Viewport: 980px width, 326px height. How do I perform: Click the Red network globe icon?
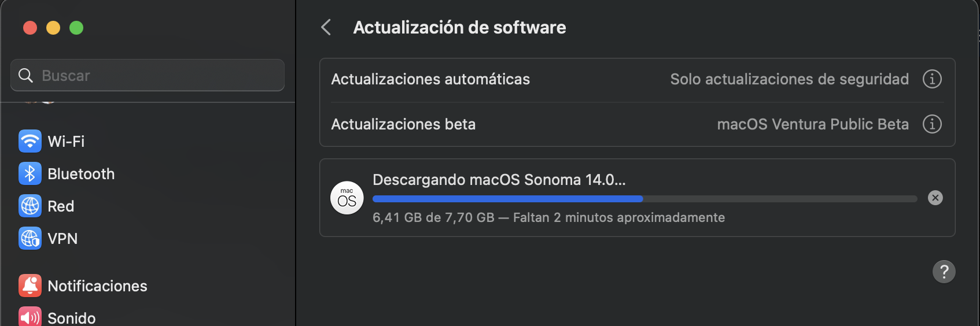pyautogui.click(x=30, y=206)
